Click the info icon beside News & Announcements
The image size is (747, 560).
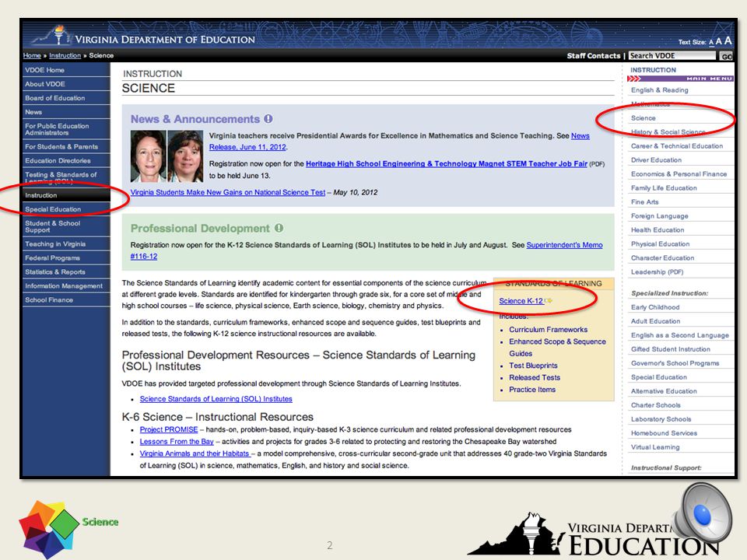(x=268, y=118)
